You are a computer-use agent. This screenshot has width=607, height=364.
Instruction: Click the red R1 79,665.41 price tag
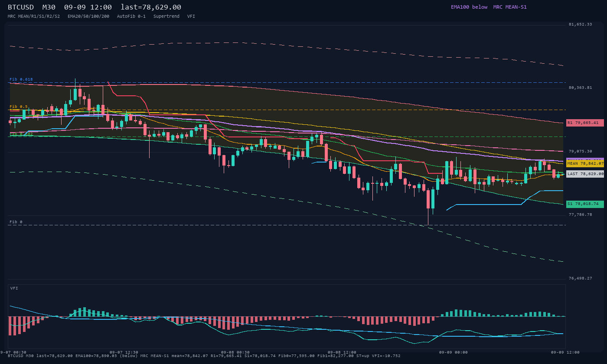585,123
